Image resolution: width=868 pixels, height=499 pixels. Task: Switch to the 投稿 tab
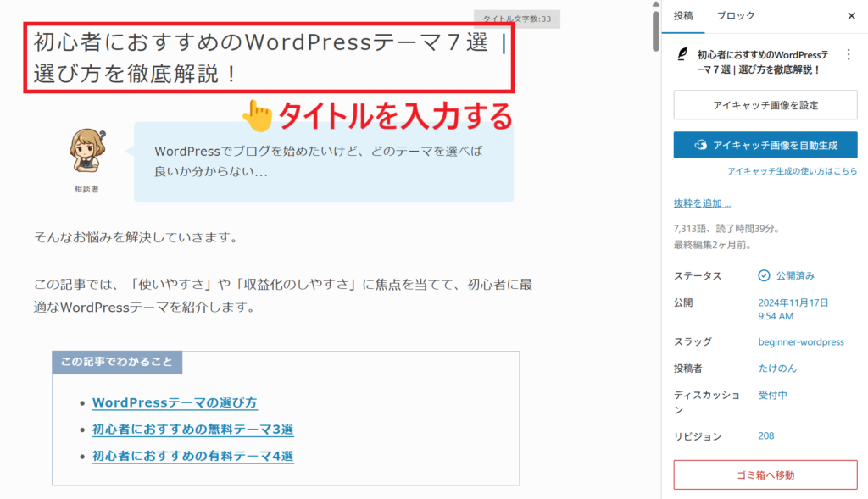(683, 16)
